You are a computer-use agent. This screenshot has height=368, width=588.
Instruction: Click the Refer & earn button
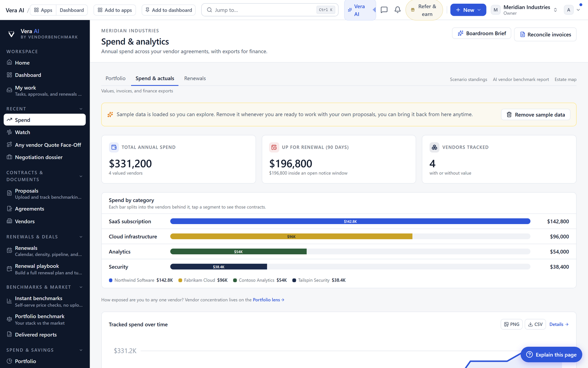coord(424,10)
